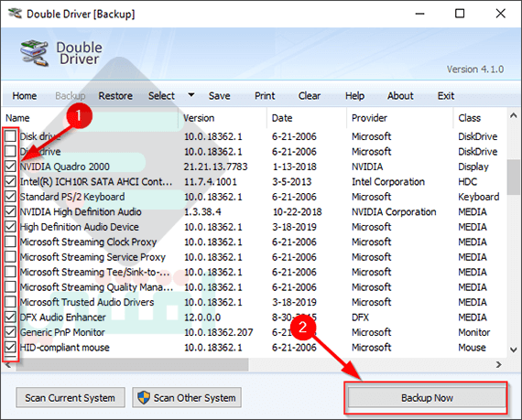Uncheck the Standard PS/2 Keyboard checkbox
522x420 pixels.
click(x=10, y=196)
